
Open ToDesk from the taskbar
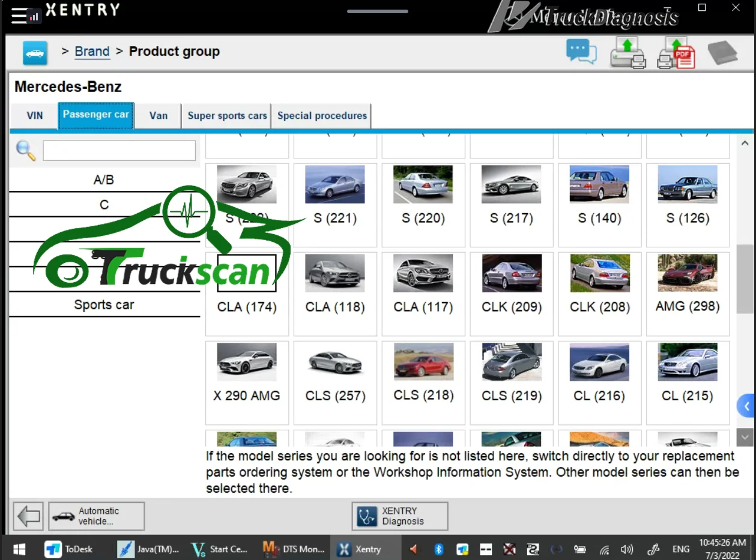[69, 549]
